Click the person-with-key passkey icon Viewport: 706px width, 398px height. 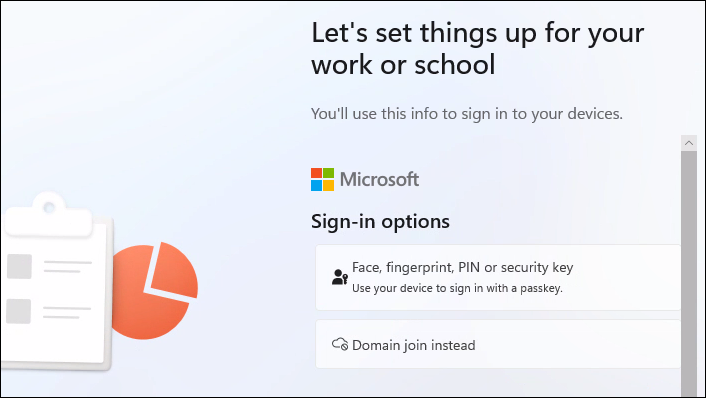click(x=340, y=277)
